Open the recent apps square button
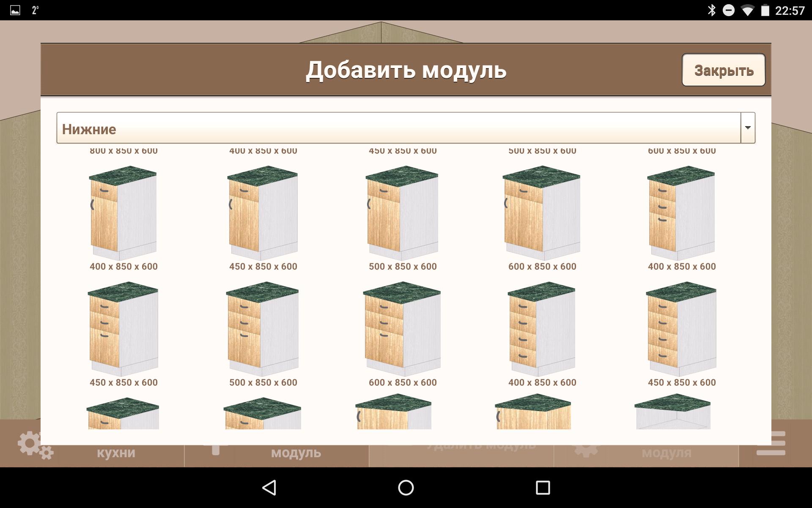 [543, 488]
